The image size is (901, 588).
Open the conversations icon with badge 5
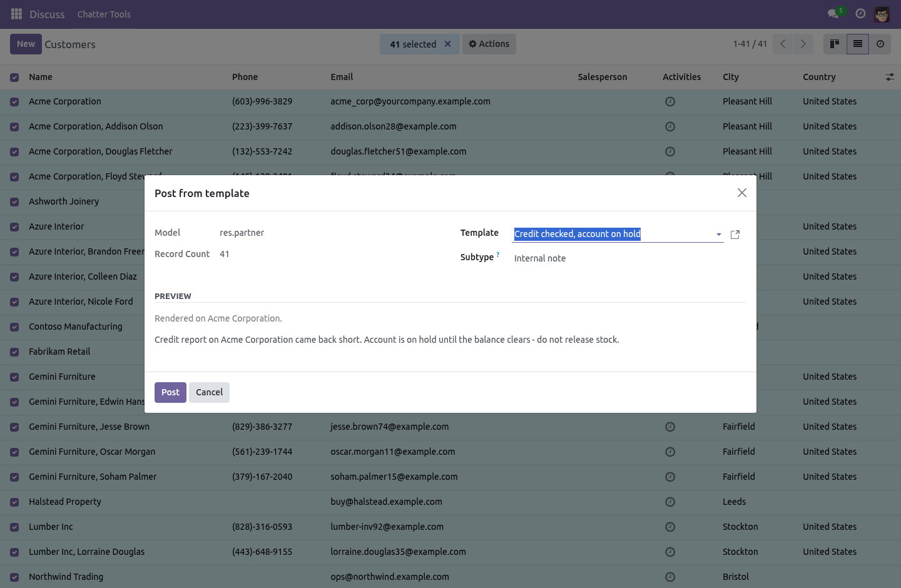pyautogui.click(x=835, y=13)
